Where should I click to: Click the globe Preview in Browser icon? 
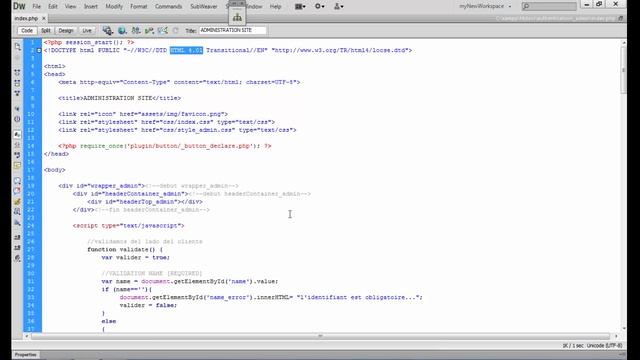(122, 30)
